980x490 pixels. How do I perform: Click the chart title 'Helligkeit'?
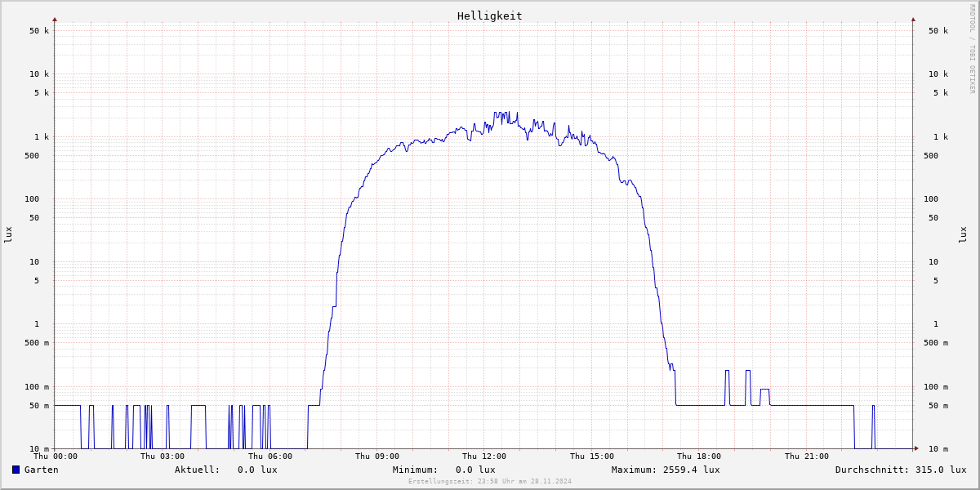point(490,16)
